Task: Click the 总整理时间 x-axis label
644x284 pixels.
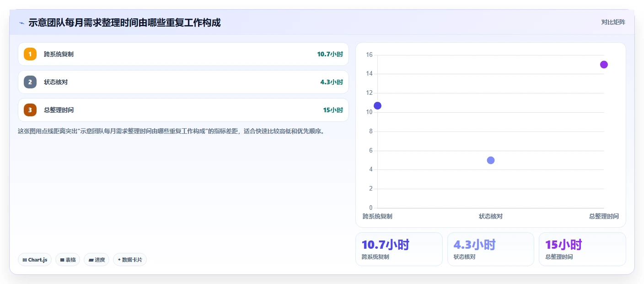Action: tap(604, 216)
